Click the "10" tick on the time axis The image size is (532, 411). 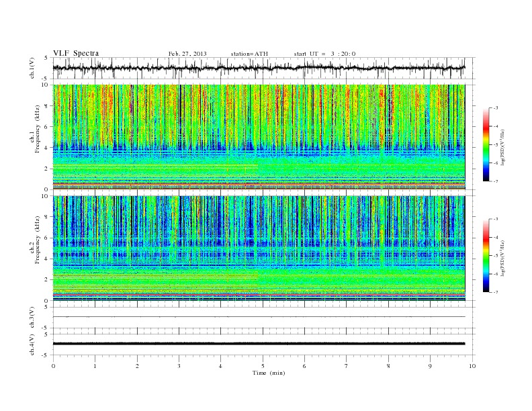(x=472, y=366)
